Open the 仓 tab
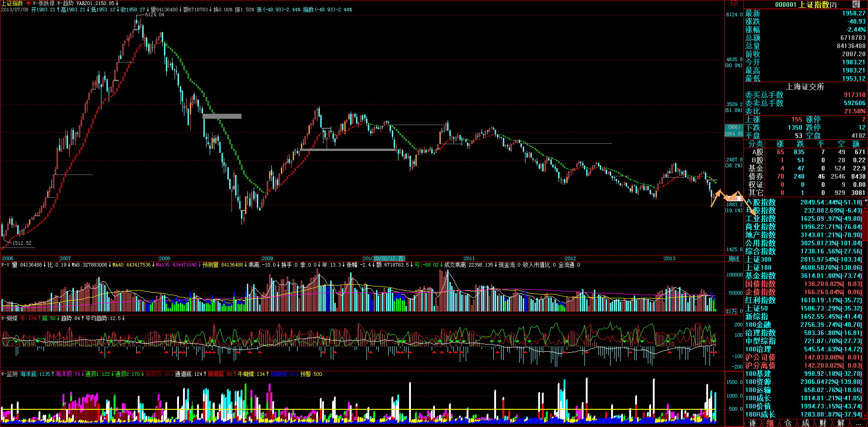868x427 pixels. pyautogui.click(x=788, y=423)
